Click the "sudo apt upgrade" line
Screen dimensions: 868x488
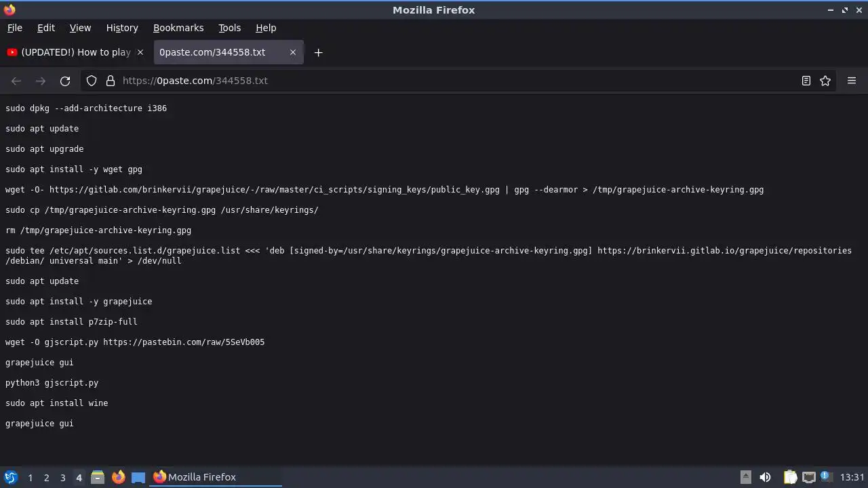pyautogui.click(x=45, y=149)
